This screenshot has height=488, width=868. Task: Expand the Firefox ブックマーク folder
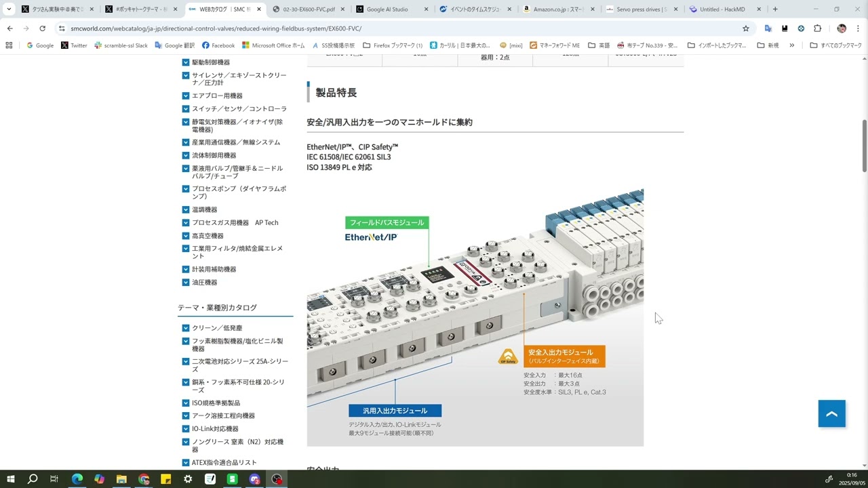[393, 45]
